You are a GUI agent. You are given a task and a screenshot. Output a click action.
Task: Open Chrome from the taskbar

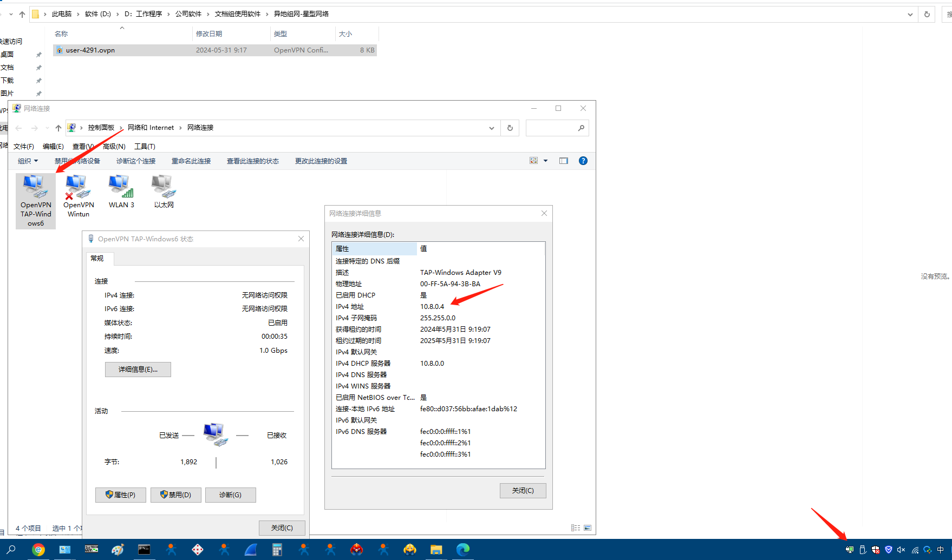[x=38, y=550]
